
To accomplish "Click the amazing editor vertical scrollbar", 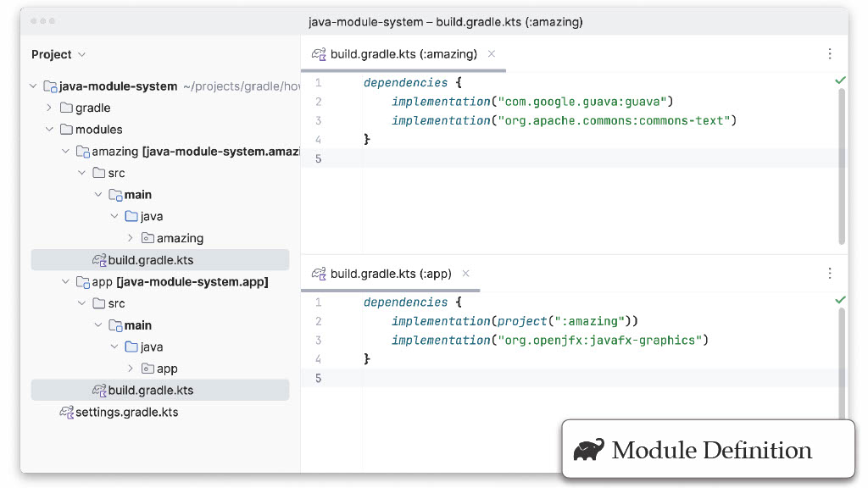I will tap(842, 166).
